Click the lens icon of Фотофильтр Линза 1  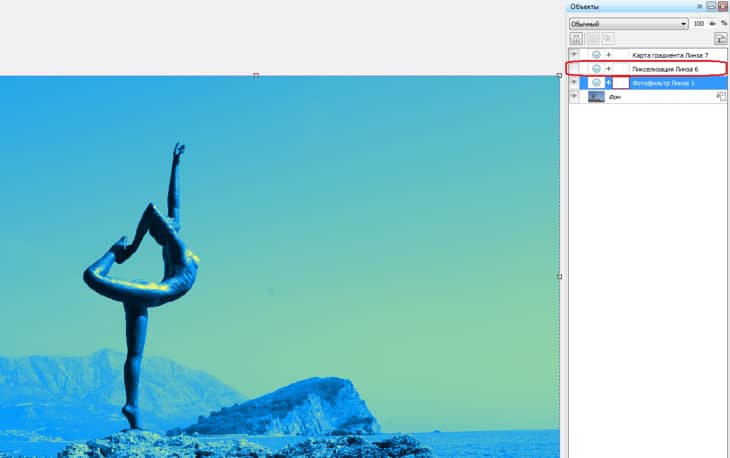pos(596,82)
